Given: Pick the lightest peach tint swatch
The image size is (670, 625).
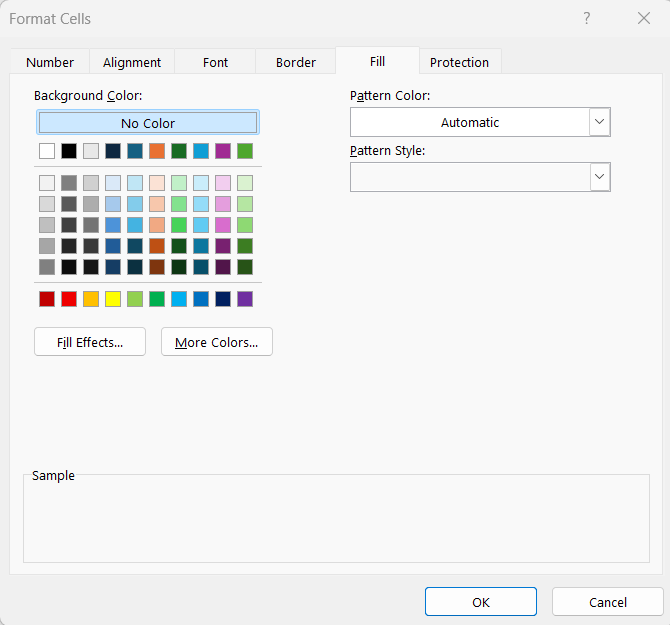Looking at the screenshot, I should [x=157, y=183].
